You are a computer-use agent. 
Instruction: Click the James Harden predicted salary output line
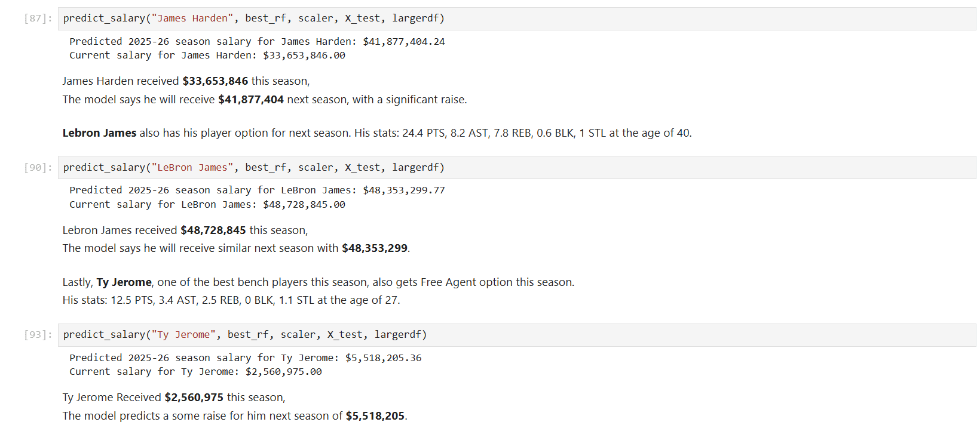tap(257, 42)
